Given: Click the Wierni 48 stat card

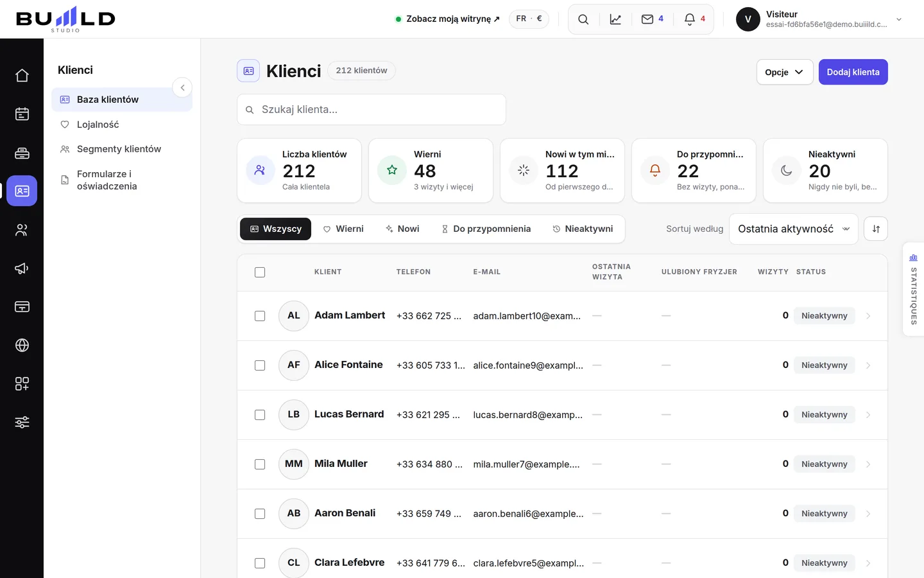Looking at the screenshot, I should tap(431, 171).
